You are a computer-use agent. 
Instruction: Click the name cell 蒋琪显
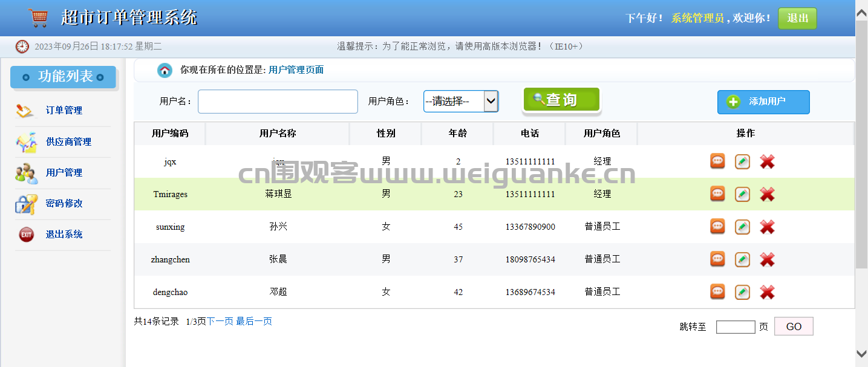coord(278,194)
